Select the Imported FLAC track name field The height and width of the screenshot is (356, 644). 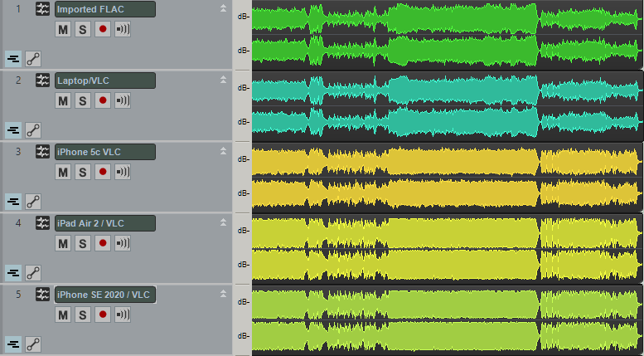[x=105, y=9]
